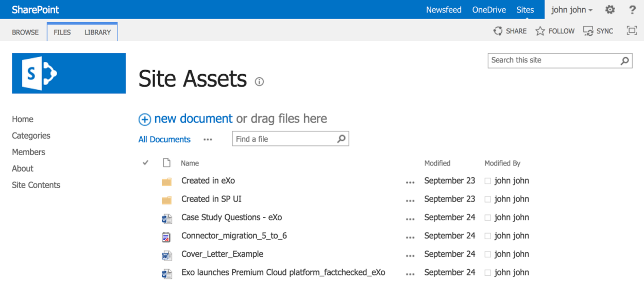Image resolution: width=644 pixels, height=298 pixels.
Task: Select all documents with the header checkmark
Action: (x=145, y=162)
